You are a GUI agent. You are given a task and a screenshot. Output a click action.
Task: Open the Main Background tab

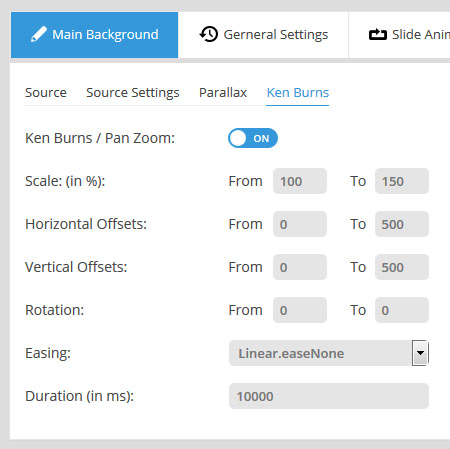coord(94,35)
